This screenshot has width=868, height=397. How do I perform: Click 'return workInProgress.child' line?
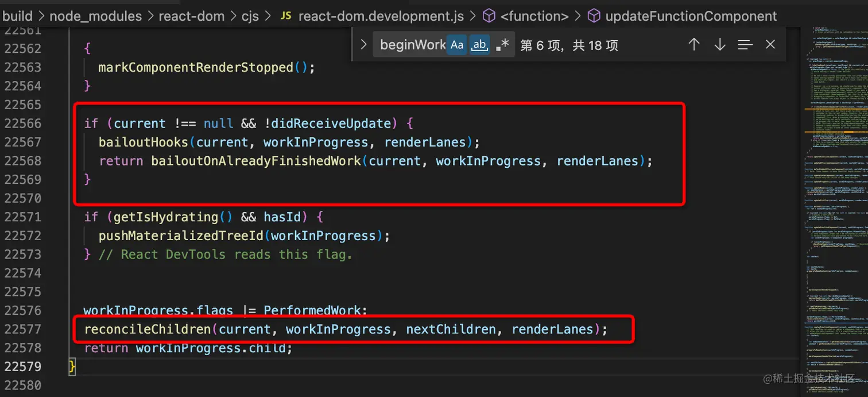188,348
